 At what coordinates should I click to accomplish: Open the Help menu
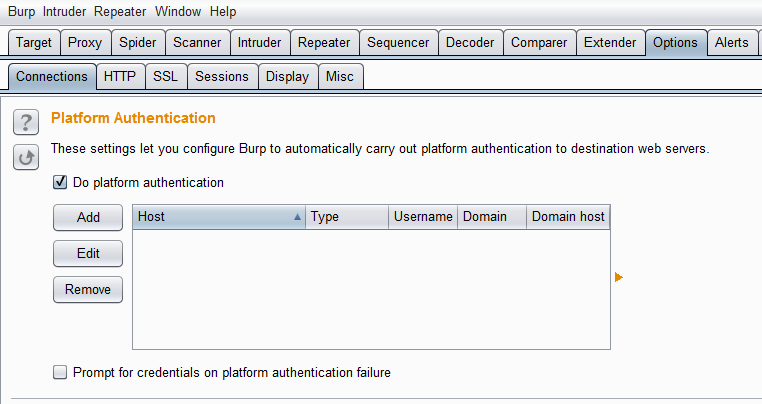(223, 12)
